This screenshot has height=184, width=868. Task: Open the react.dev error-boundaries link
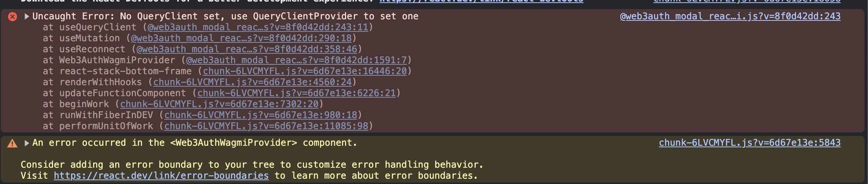coord(161,176)
